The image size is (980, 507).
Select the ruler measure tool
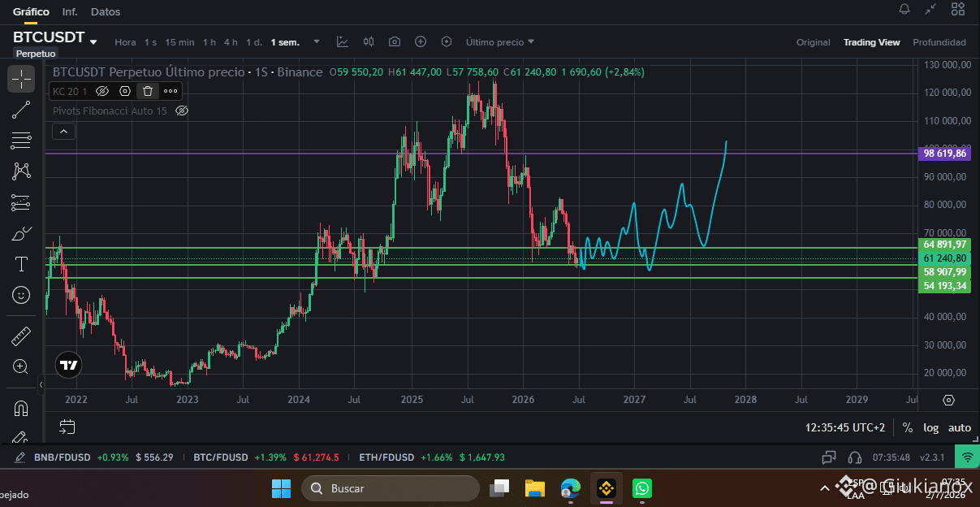click(x=21, y=336)
